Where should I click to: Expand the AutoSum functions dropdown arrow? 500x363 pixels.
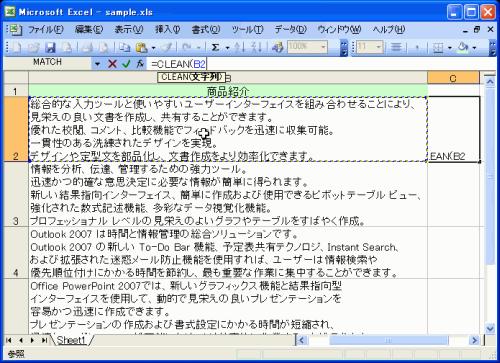pos(227,48)
